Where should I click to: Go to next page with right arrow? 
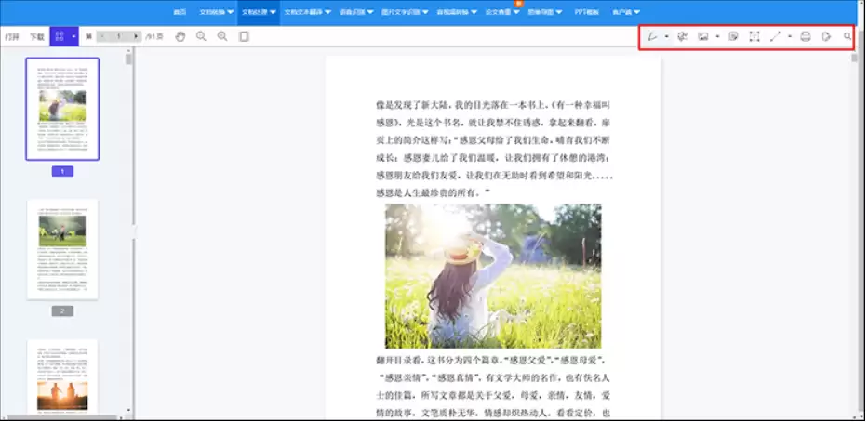pos(136,36)
